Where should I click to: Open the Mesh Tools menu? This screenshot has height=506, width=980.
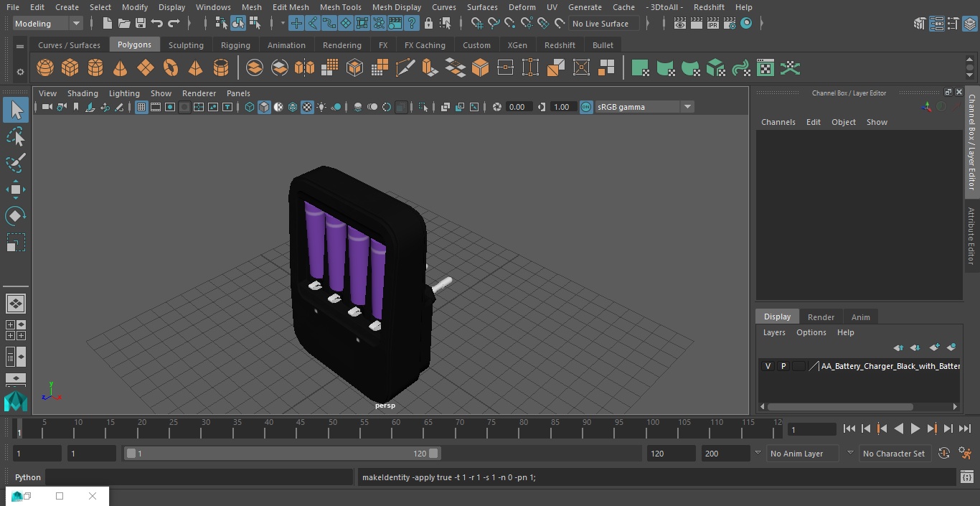click(x=340, y=7)
